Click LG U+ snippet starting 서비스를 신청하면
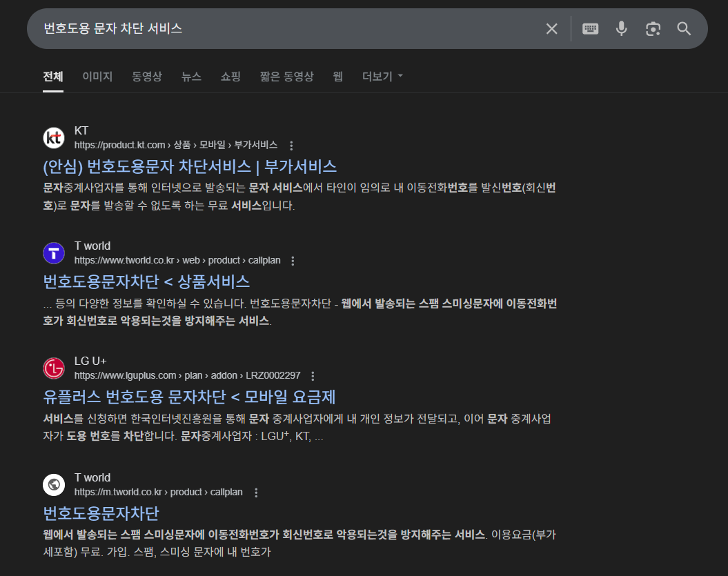 pyautogui.click(x=297, y=428)
